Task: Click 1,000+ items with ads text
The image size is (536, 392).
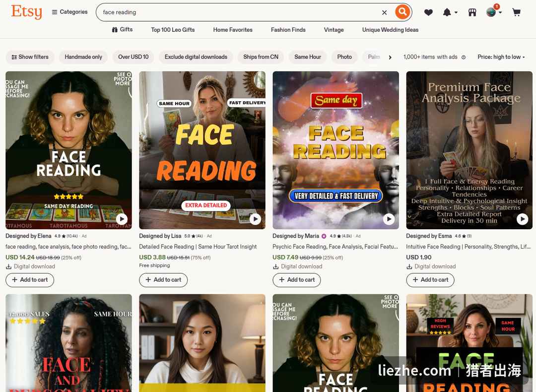Action: click(430, 57)
